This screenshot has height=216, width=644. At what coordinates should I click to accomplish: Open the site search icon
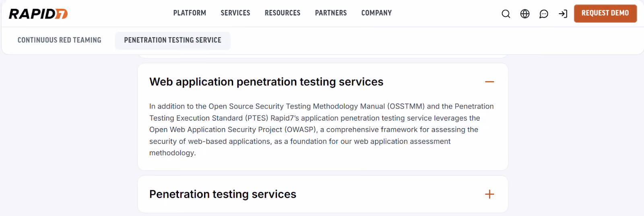pos(506,14)
